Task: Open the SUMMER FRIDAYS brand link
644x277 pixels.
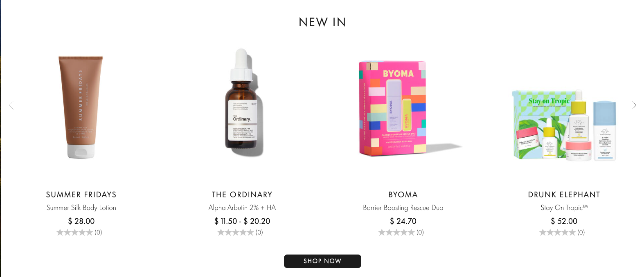Action: click(81, 194)
